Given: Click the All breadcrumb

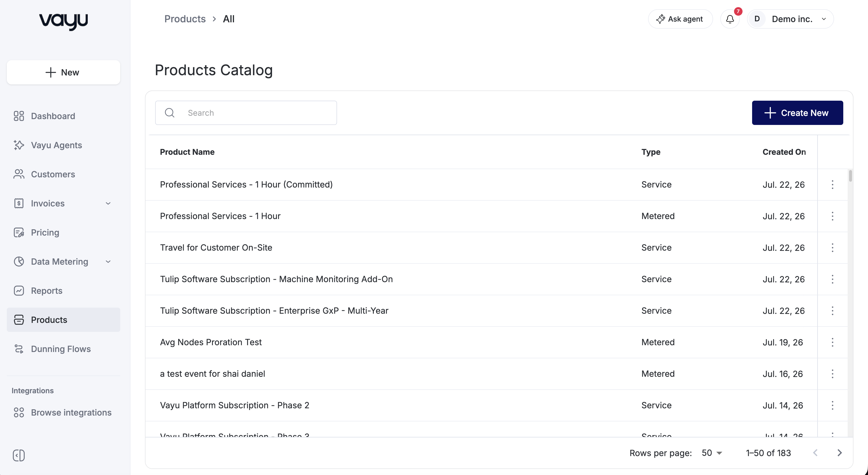Looking at the screenshot, I should tap(229, 19).
